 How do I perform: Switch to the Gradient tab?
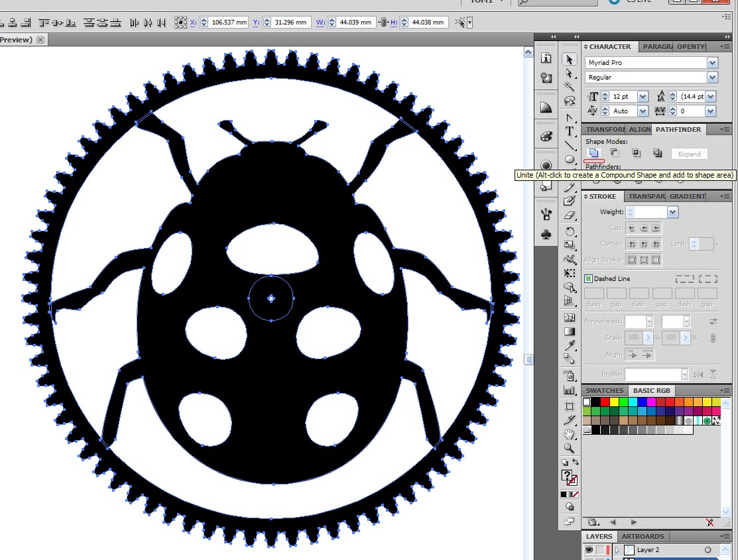(x=687, y=196)
